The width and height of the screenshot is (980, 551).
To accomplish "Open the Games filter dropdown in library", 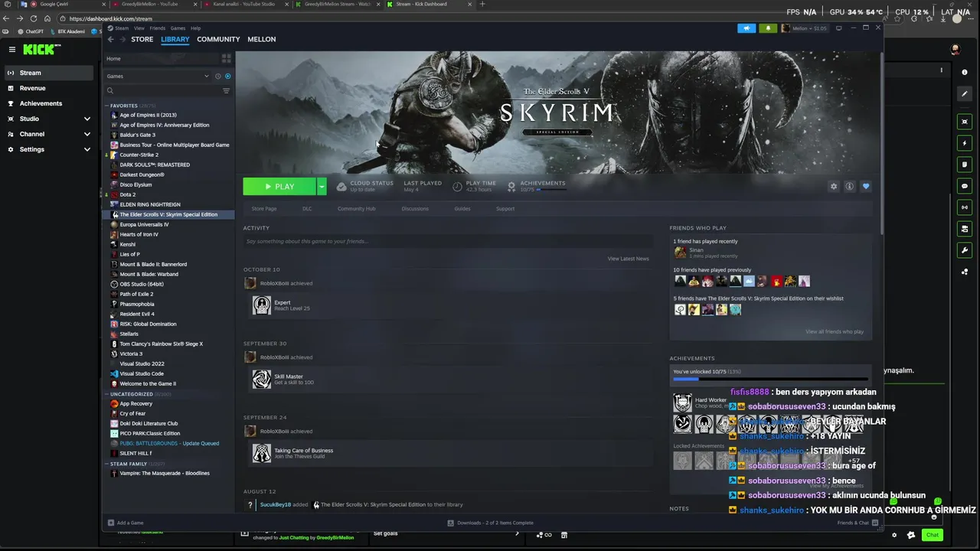I will click(x=158, y=76).
